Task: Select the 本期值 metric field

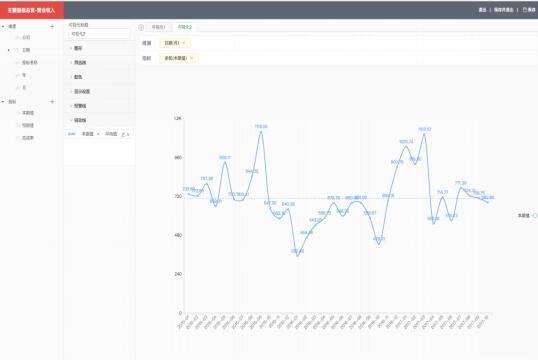Action: point(28,113)
